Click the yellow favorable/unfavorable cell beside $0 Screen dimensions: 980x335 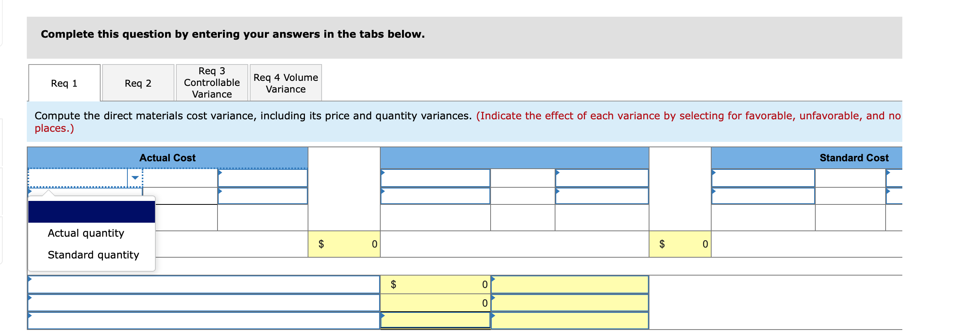[570, 284]
